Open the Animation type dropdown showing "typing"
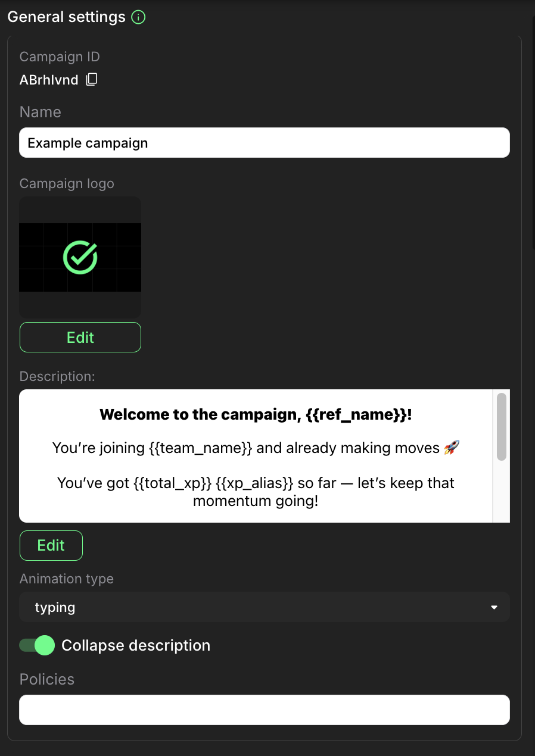This screenshot has width=535, height=756. coord(264,607)
